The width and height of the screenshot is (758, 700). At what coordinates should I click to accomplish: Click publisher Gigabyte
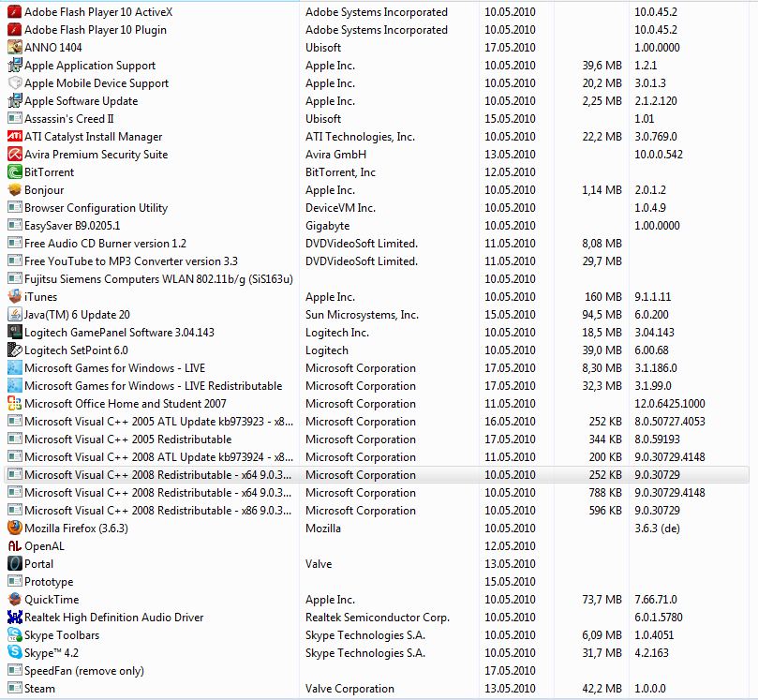pos(327,226)
